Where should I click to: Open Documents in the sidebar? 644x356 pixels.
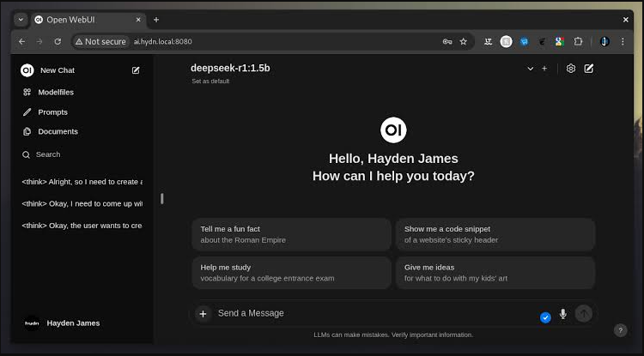click(50, 131)
